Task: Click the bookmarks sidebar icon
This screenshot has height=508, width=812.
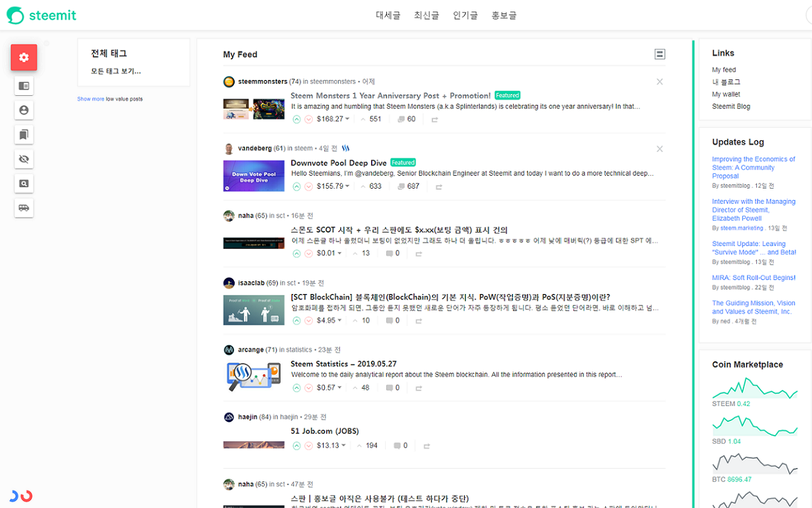Action: (x=24, y=135)
